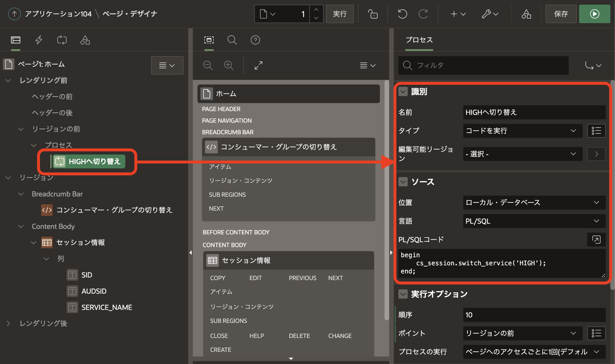The height and width of the screenshot is (364, 615).
Task: Switch to Page Shared Components tab
Action: (85, 40)
